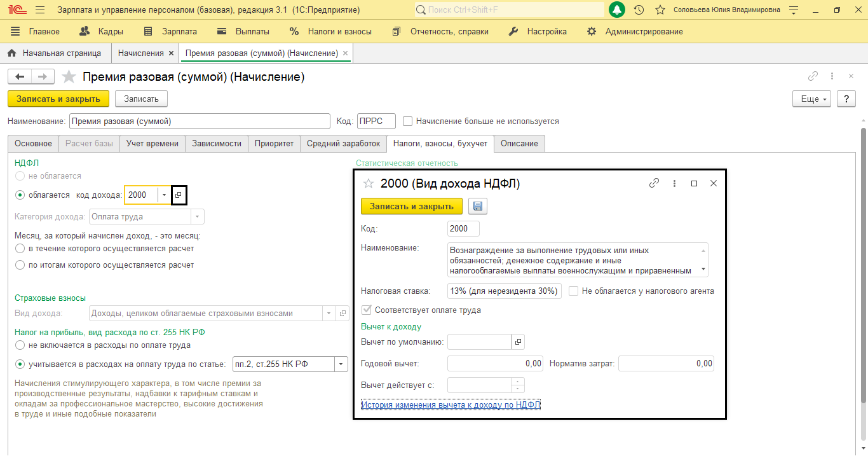
Task: Open the 'Еще' dropdown button
Action: [x=811, y=99]
